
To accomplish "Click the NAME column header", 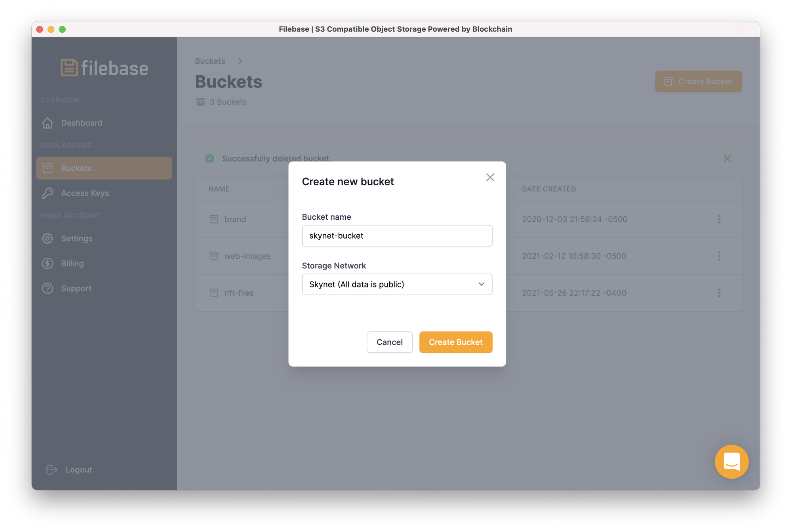I will tap(219, 189).
